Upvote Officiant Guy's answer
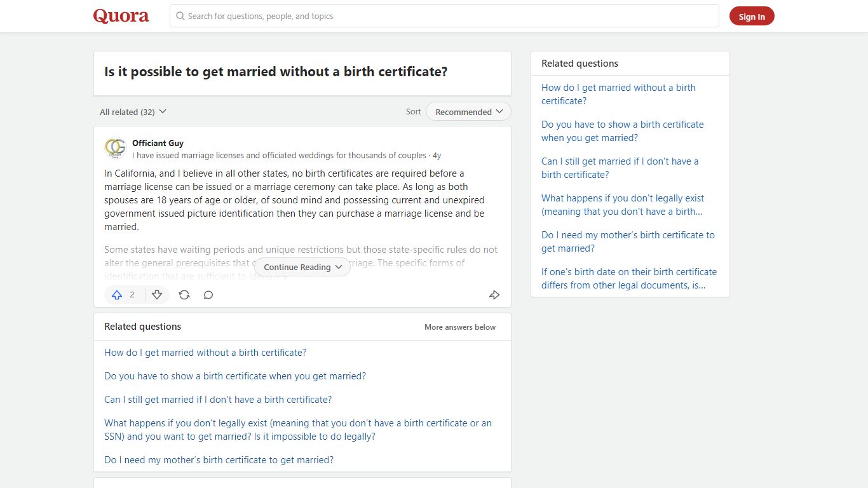Screen dimensions: 868x488 [124, 295]
